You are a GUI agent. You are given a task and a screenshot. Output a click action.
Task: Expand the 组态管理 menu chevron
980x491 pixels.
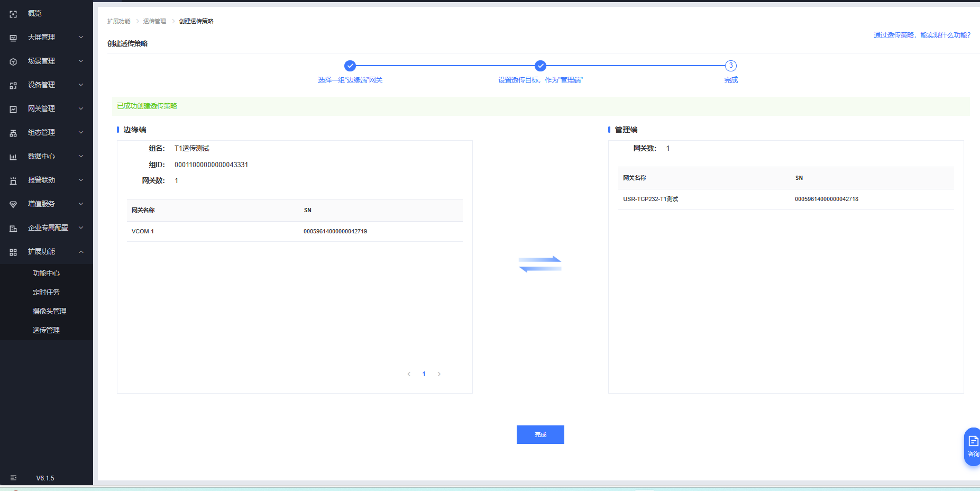81,132
